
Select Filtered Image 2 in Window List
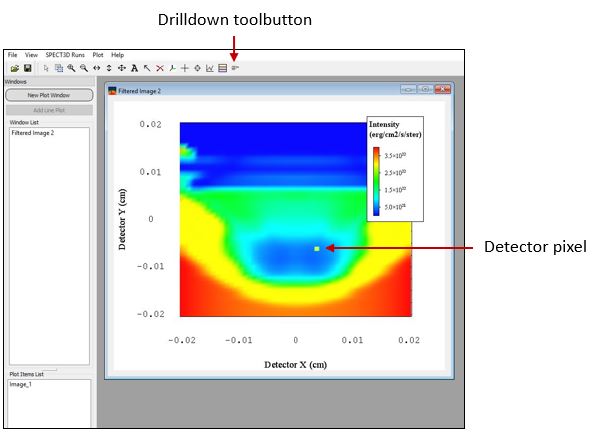pyautogui.click(x=33, y=132)
